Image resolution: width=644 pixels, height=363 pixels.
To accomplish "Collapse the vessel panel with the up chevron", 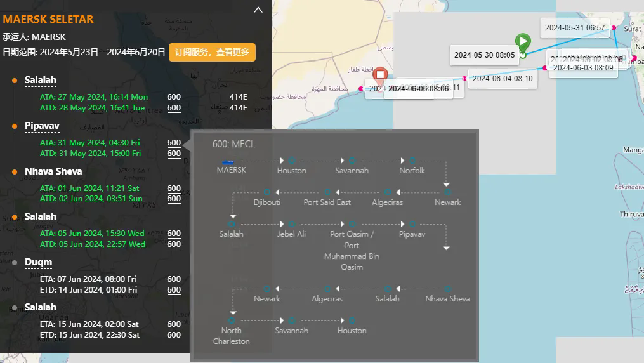I will (x=258, y=10).
